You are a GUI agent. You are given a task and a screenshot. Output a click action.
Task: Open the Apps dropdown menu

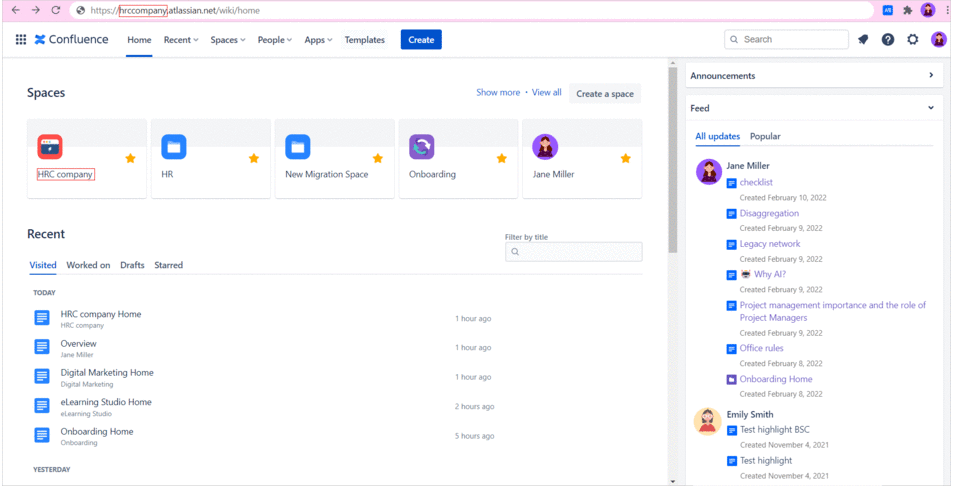pyautogui.click(x=318, y=40)
